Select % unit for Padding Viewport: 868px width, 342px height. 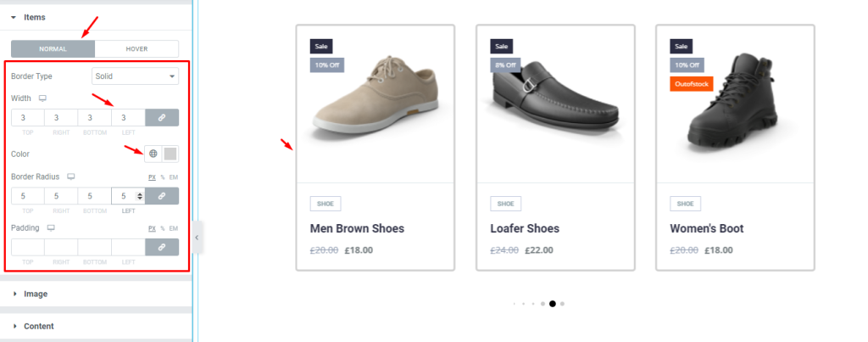pyautogui.click(x=163, y=228)
